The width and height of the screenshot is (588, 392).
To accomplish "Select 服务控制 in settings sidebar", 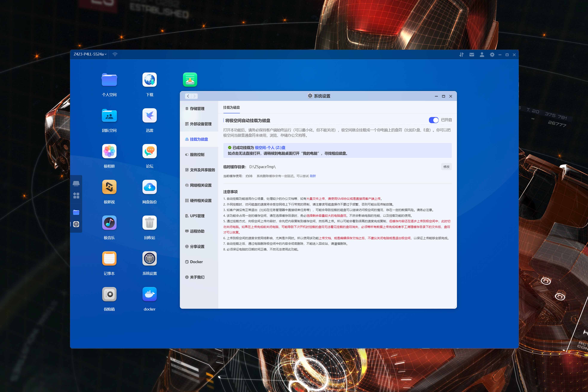I will tap(199, 154).
